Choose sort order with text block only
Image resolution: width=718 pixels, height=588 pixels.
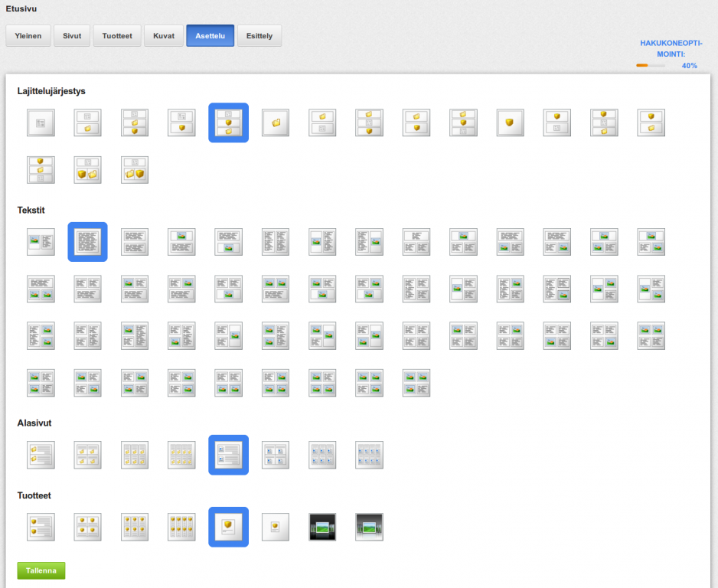41,122
